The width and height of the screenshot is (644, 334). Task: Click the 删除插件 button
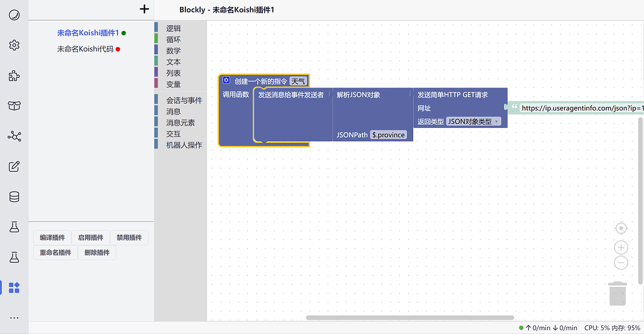tap(97, 253)
